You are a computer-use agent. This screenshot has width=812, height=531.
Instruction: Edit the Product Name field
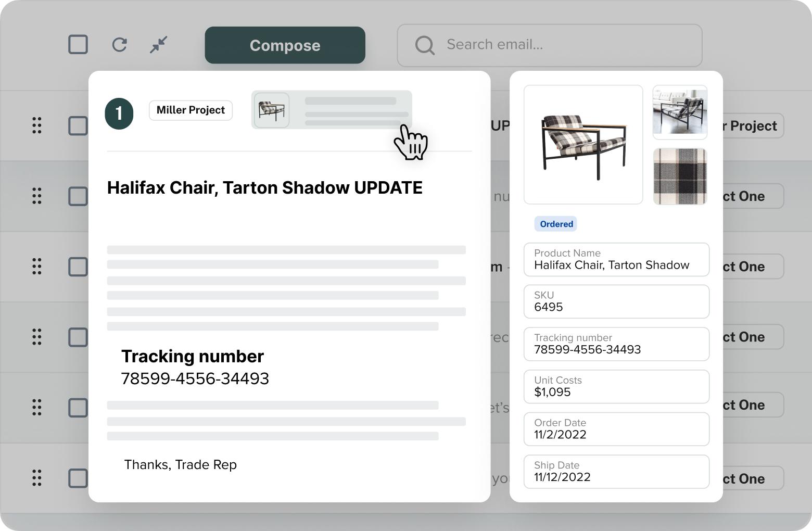coord(616,259)
